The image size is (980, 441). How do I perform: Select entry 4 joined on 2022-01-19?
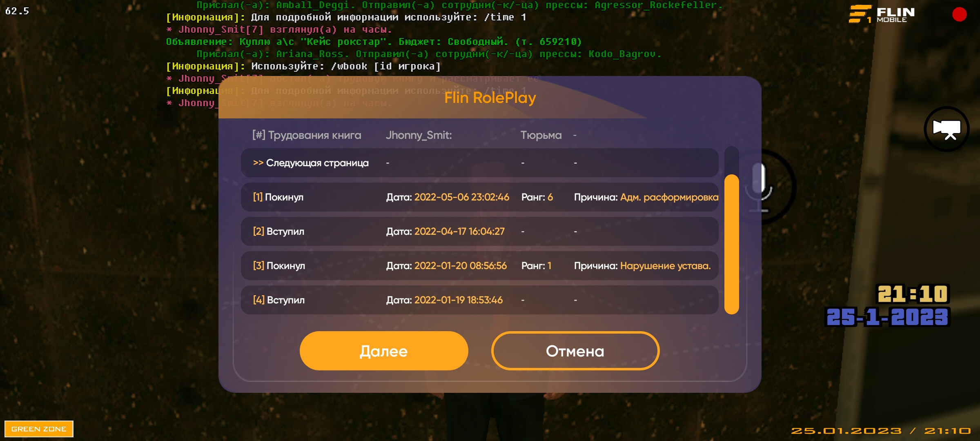[479, 300]
